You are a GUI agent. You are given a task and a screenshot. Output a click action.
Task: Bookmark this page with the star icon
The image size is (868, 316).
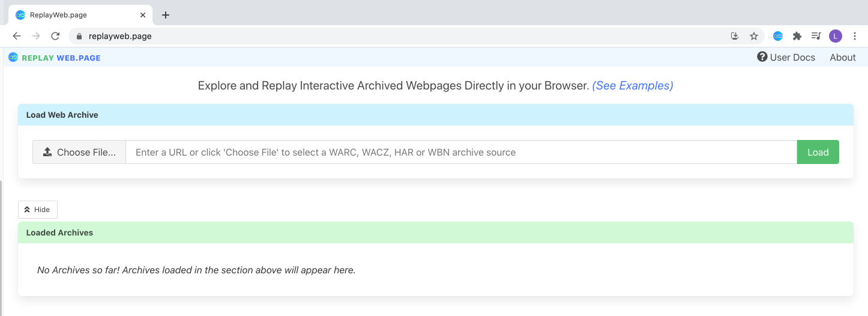pyautogui.click(x=754, y=36)
